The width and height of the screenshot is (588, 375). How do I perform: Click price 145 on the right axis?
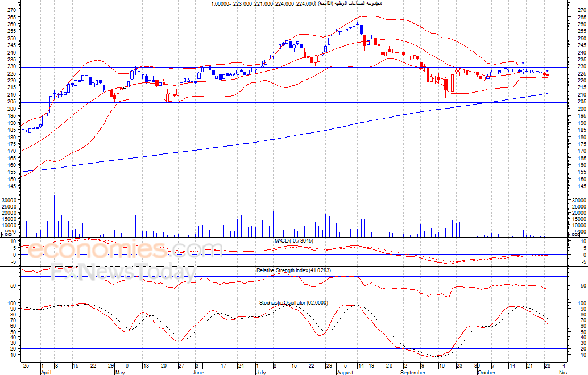pos(582,186)
